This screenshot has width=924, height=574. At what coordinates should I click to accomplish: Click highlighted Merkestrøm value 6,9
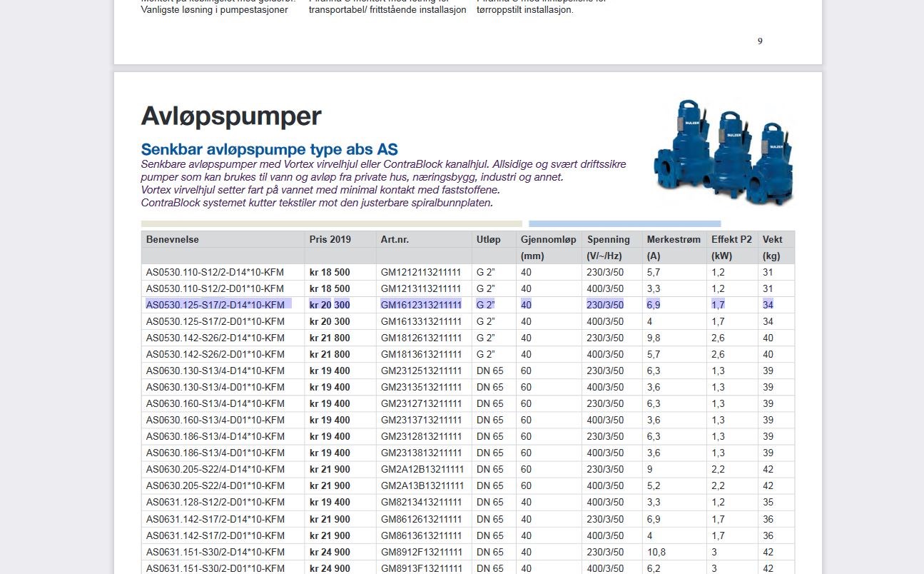pyautogui.click(x=654, y=305)
